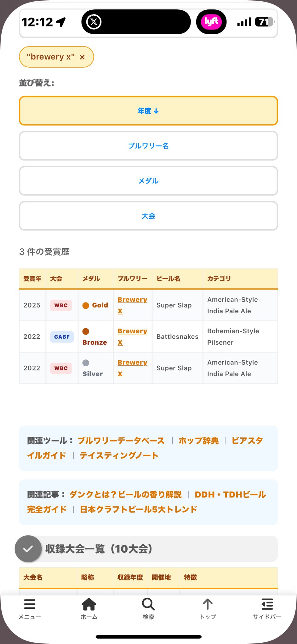This screenshot has width=297, height=644.
Task: Sort results by 大会
Action: (x=148, y=216)
